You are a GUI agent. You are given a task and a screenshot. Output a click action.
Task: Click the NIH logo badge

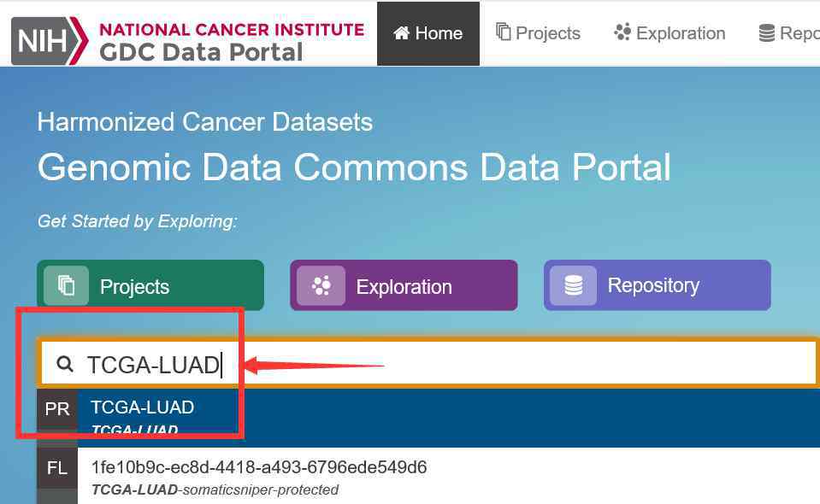49,41
